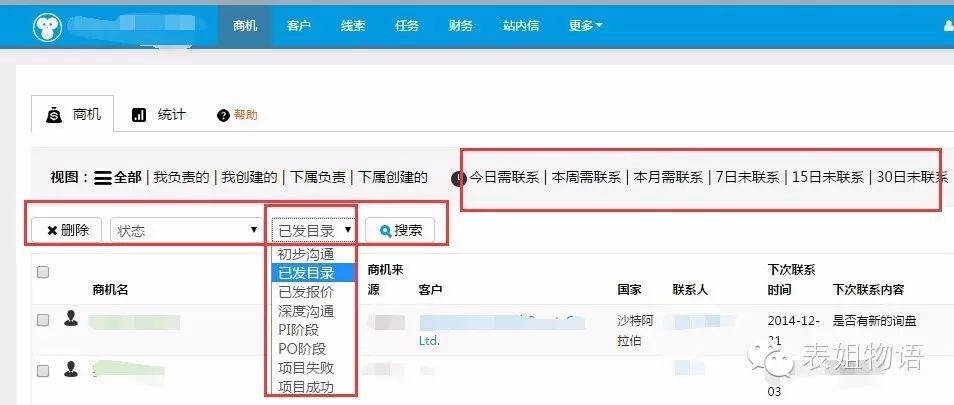Open the 状态 dropdown

pyautogui.click(x=186, y=230)
